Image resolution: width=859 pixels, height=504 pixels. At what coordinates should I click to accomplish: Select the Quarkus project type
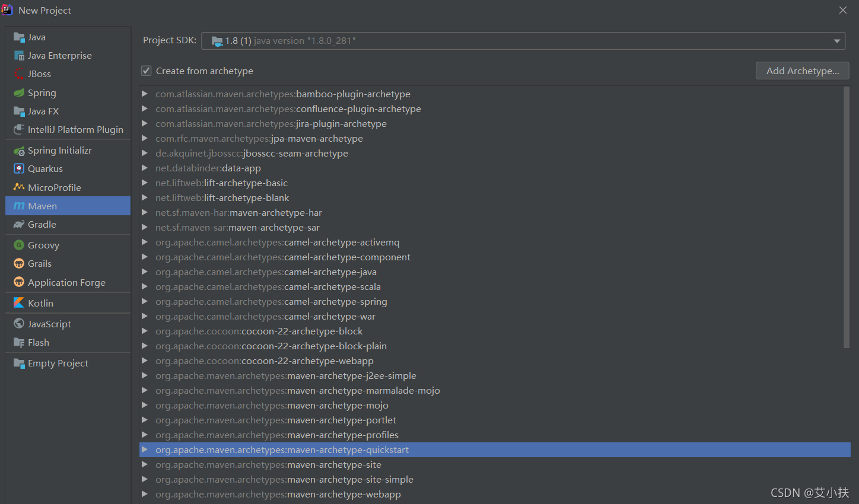point(68,169)
